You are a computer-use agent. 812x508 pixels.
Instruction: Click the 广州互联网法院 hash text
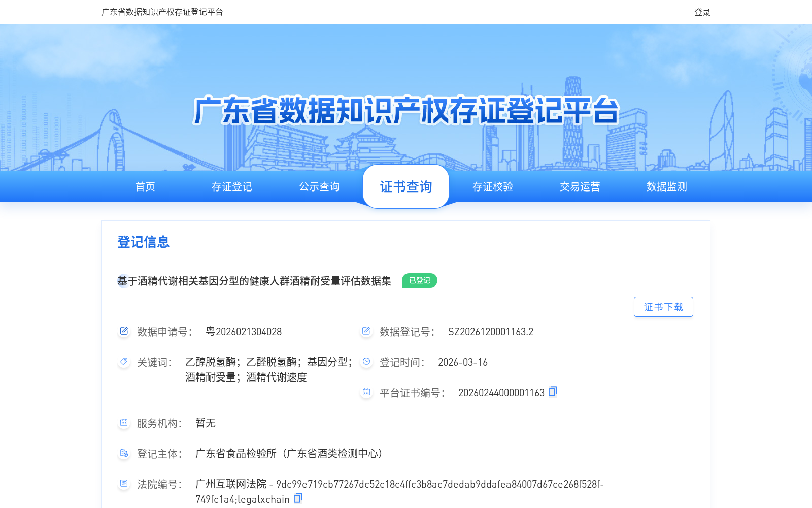pos(399,491)
